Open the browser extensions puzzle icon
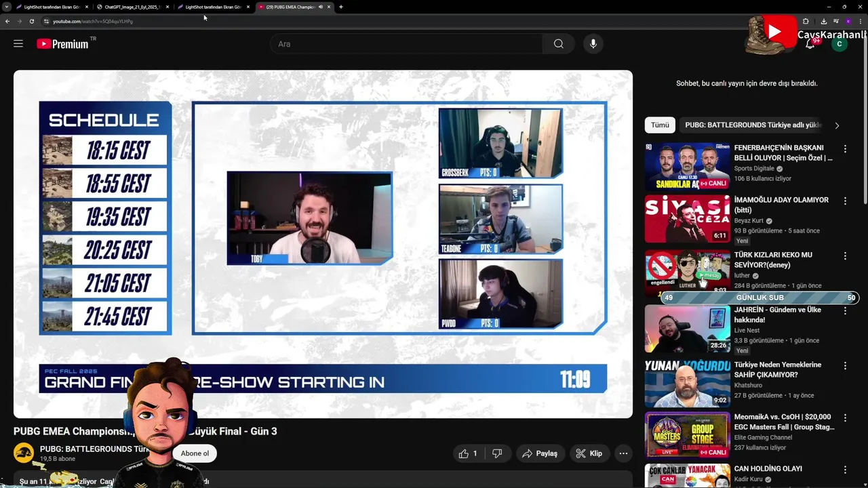The height and width of the screenshot is (488, 868). point(806,21)
